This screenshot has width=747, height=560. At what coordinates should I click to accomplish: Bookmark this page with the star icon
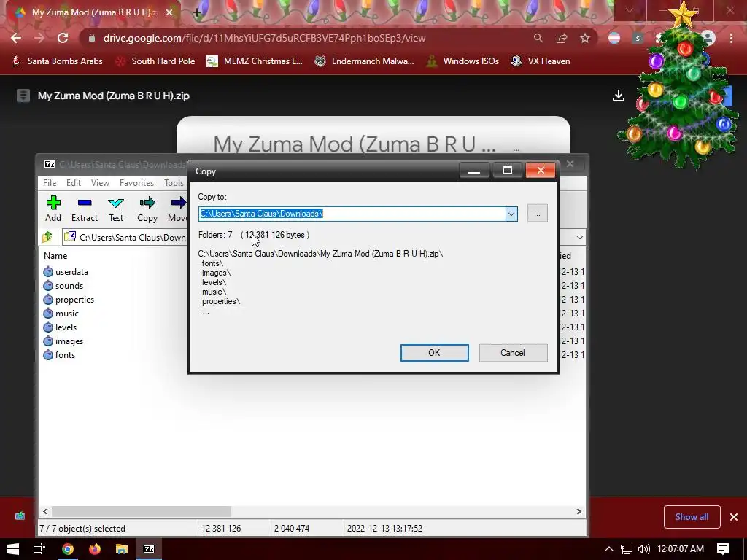pyautogui.click(x=585, y=38)
